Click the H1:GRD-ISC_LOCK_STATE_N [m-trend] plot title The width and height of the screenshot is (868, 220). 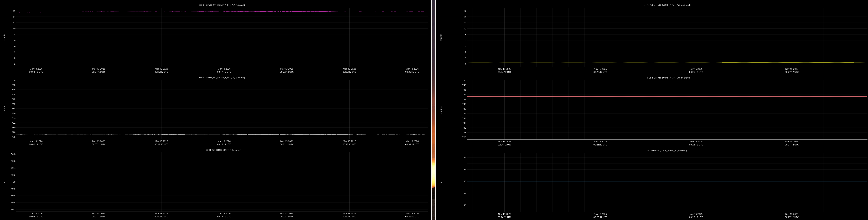click(667, 150)
